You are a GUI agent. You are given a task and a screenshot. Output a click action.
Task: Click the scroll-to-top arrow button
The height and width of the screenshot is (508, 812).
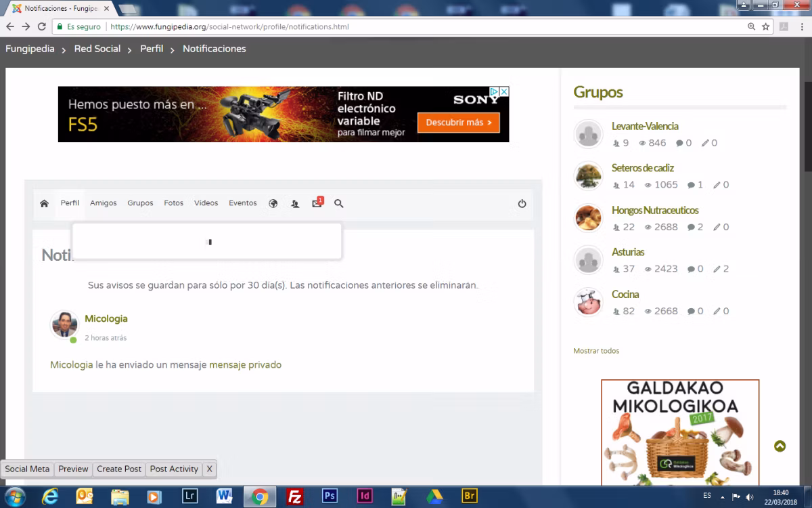(780, 446)
